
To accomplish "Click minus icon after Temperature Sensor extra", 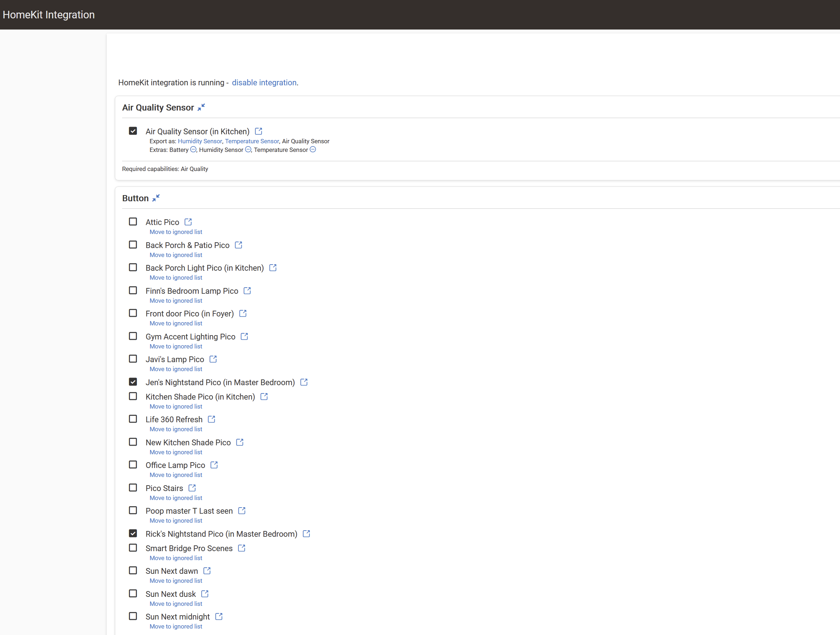I will coord(313,149).
